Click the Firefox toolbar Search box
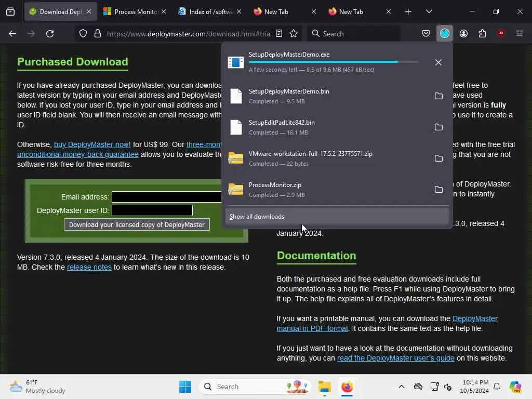This screenshot has height=399, width=532. (354, 34)
